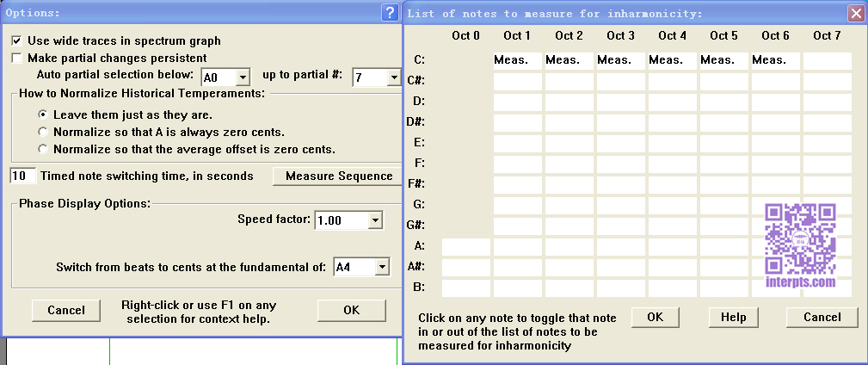The image size is (868, 365).
Task: Close the inharmonicity notes list dialog
Action: pyautogui.click(x=855, y=13)
